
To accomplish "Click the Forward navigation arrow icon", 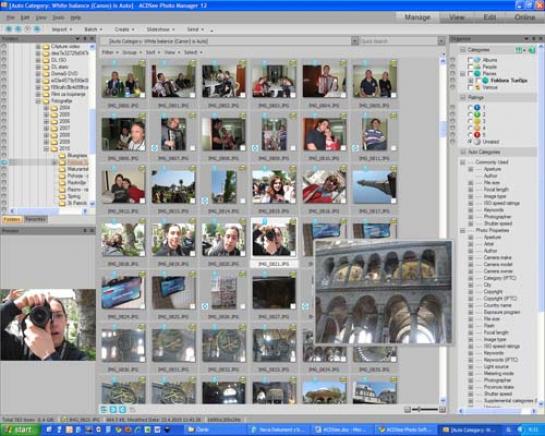I will 18,29.
